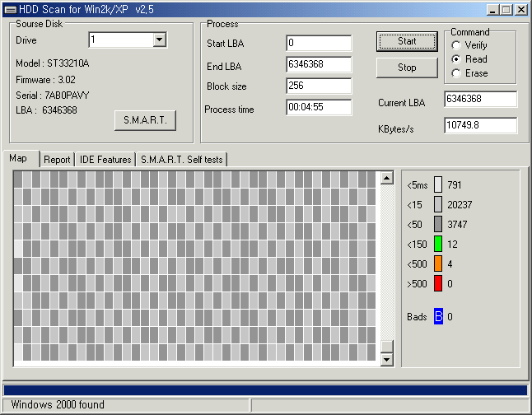
Task: Click the End LBA input field
Action: tap(319, 64)
